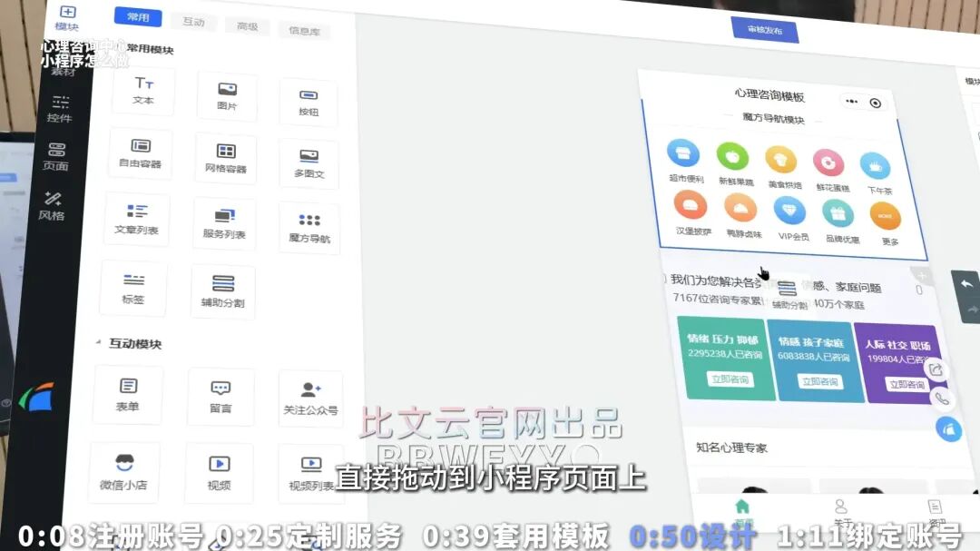Select the 视频 video module

(220, 472)
